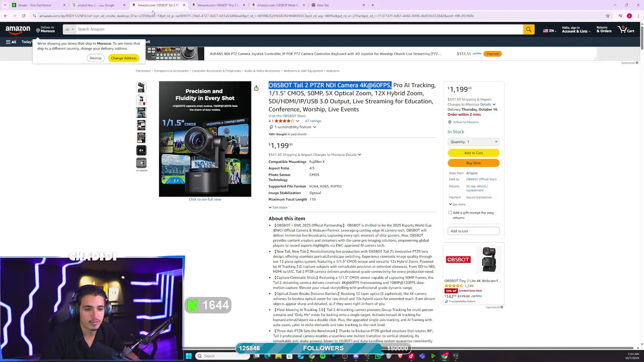Open the hamburger All menu

[11, 42]
